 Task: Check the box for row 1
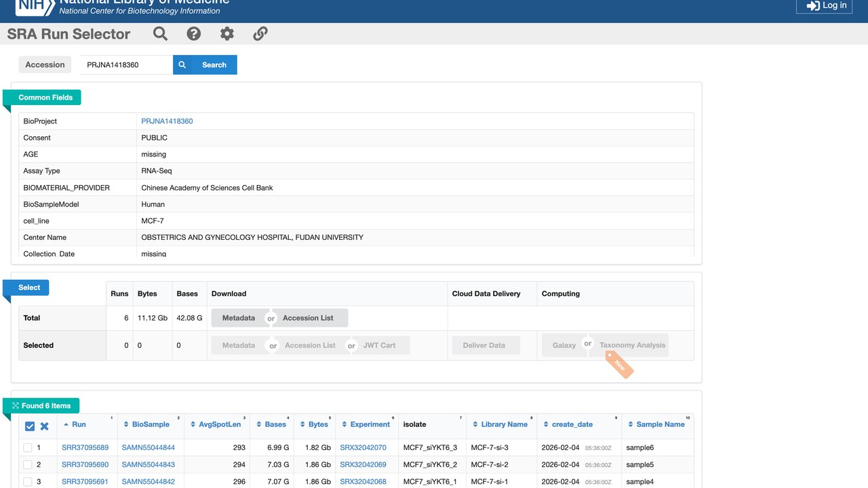click(28, 448)
